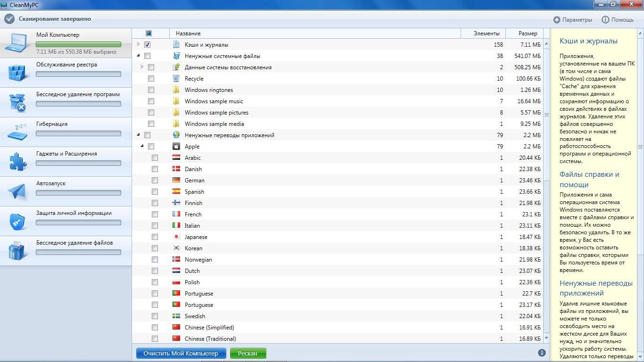Click the German flag icon
The image size is (644, 362).
tap(176, 181)
